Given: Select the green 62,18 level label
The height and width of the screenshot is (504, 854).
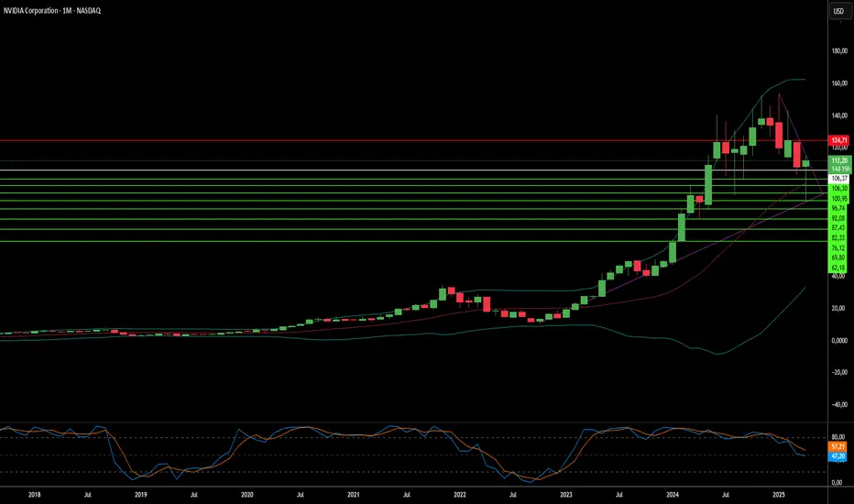Looking at the screenshot, I should pyautogui.click(x=838, y=268).
